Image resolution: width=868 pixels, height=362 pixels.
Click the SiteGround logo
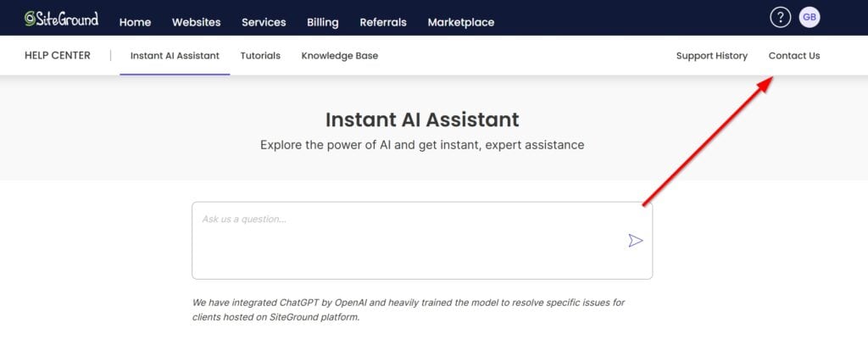[61, 19]
